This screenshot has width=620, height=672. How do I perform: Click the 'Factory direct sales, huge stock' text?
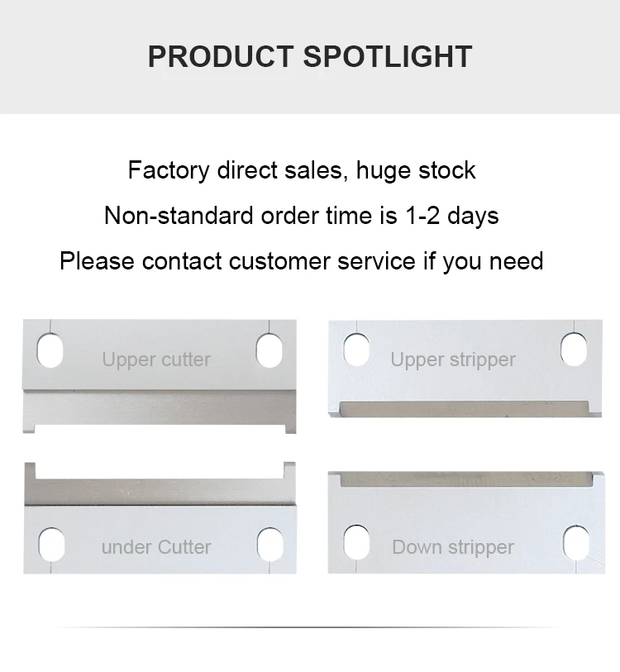tap(302, 170)
